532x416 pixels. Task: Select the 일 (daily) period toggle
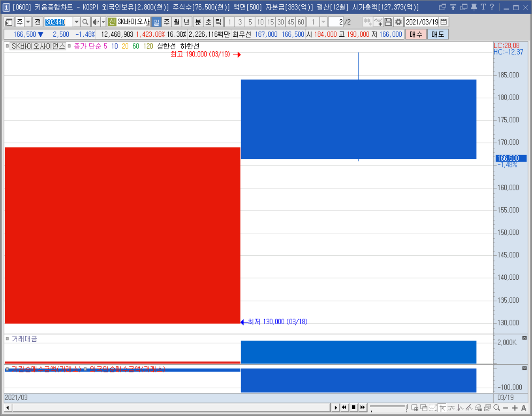tap(156, 22)
